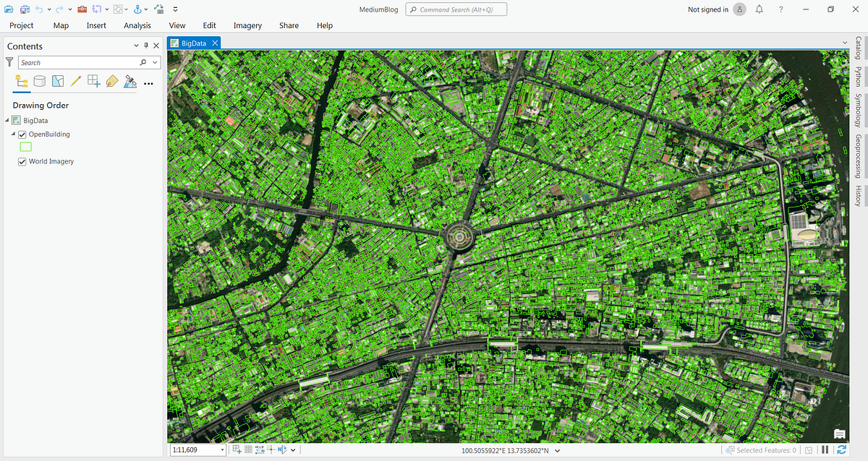Screen dimensions: 868x461
Task: Click the Undo arrow
Action: pyautogui.click(x=39, y=9)
